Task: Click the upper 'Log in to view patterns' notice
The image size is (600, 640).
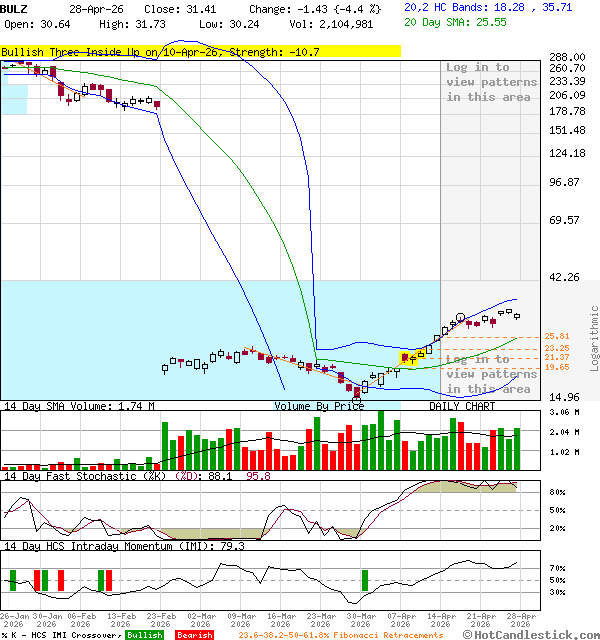Action: click(x=491, y=82)
